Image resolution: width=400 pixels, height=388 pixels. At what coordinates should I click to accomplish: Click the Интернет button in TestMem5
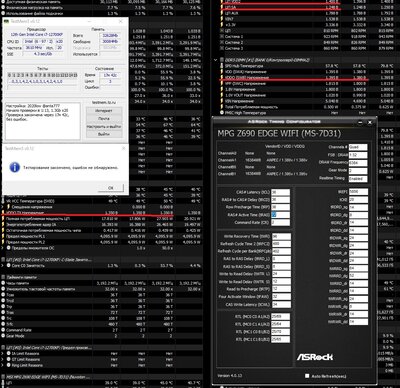pyautogui.click(x=104, y=111)
